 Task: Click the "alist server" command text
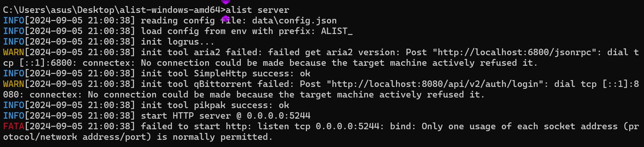[257, 10]
